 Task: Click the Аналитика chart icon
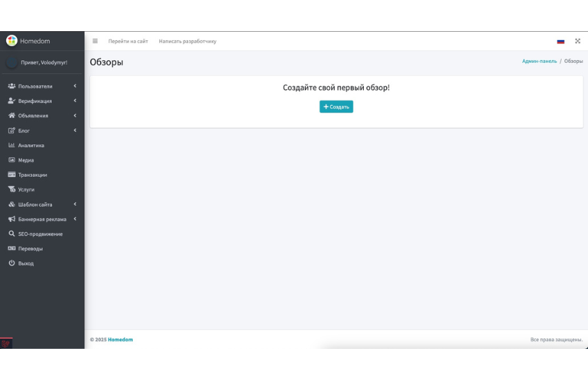pyautogui.click(x=12, y=145)
